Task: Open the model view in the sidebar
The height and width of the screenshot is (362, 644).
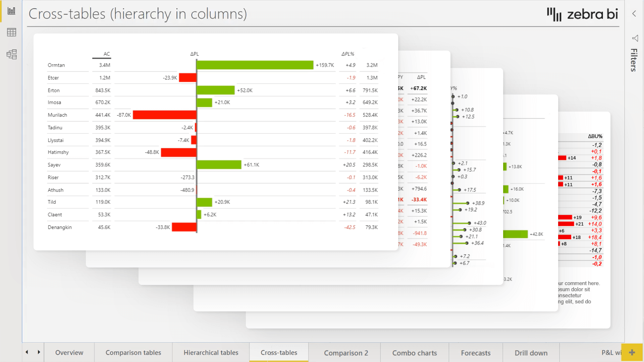Action: (x=11, y=54)
